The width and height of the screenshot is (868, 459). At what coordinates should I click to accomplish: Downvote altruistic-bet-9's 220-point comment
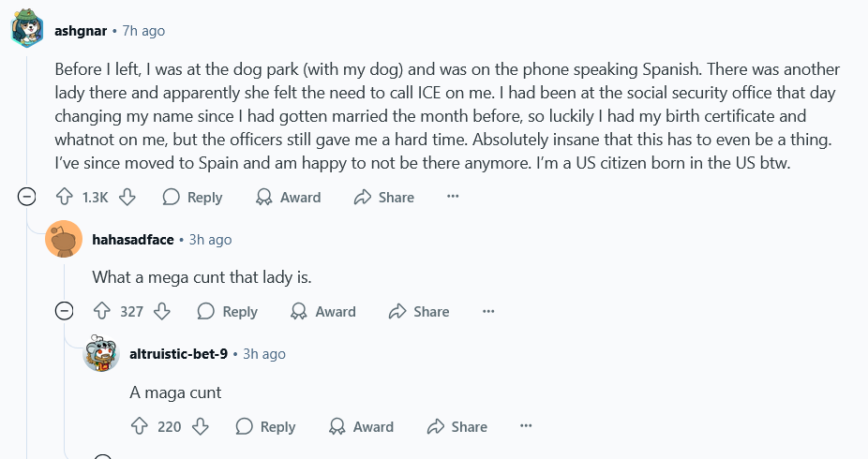click(x=200, y=426)
